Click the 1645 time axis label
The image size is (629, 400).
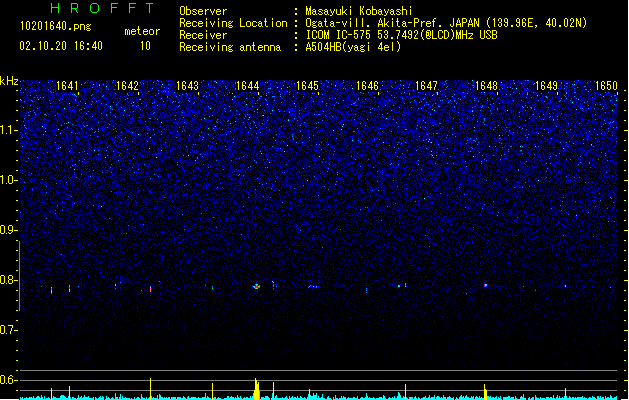click(307, 86)
